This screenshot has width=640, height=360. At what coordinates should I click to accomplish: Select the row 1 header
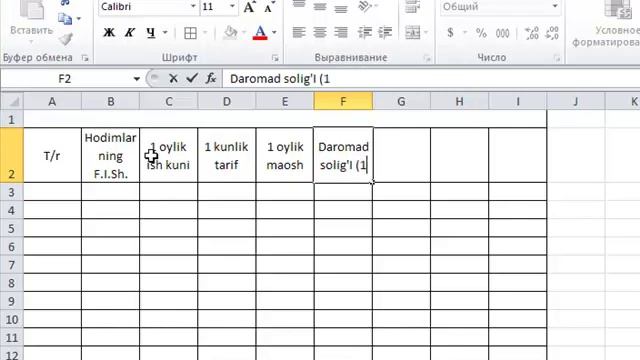[11, 119]
